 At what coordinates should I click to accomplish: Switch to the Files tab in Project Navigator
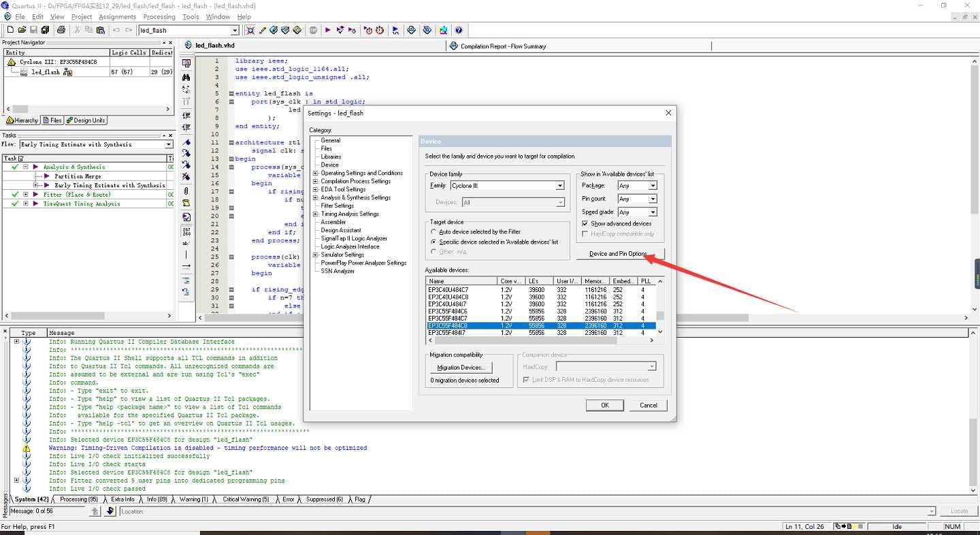[x=52, y=120]
